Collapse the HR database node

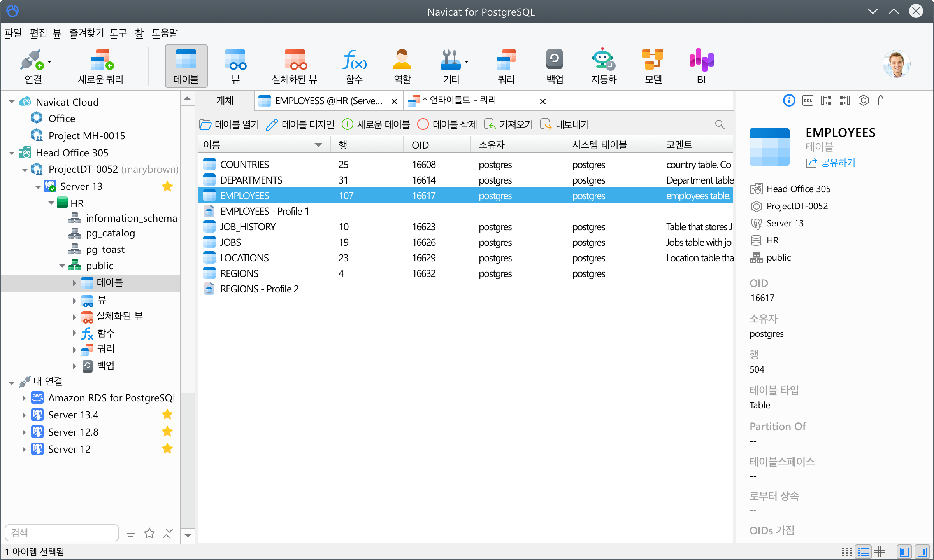51,203
